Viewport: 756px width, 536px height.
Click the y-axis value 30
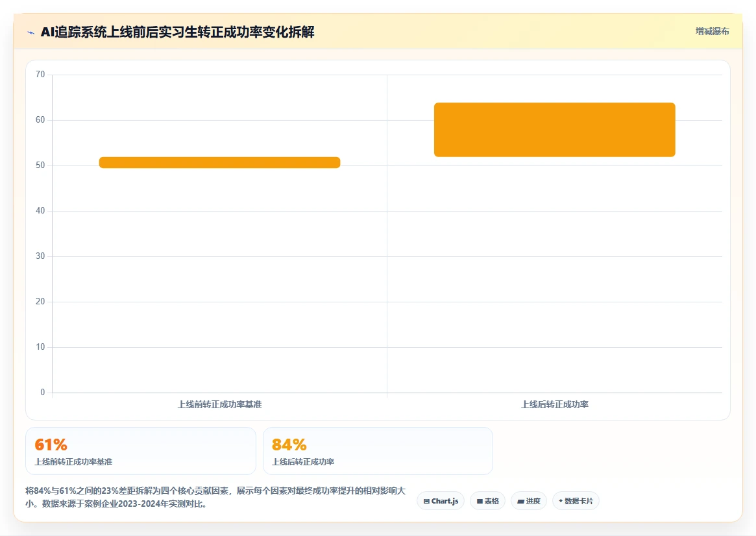[x=40, y=256]
